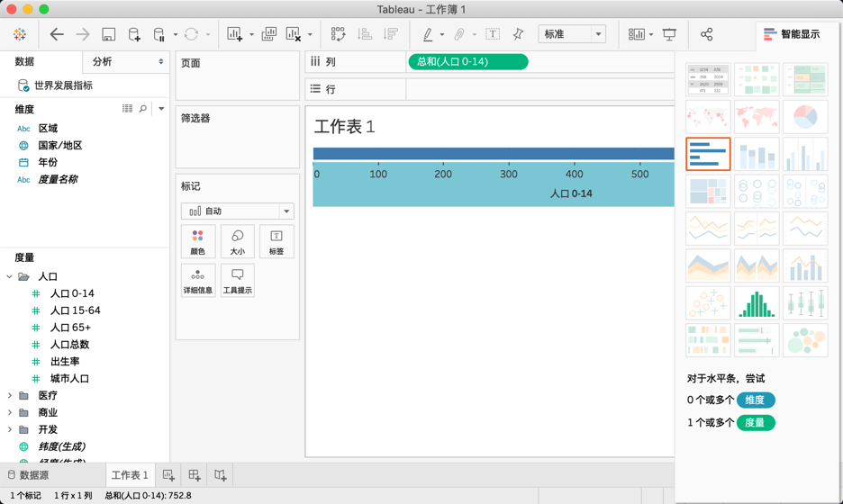This screenshot has height=504, width=843.
Task: Click new dashboard tab icon at bottom
Action: tap(194, 475)
